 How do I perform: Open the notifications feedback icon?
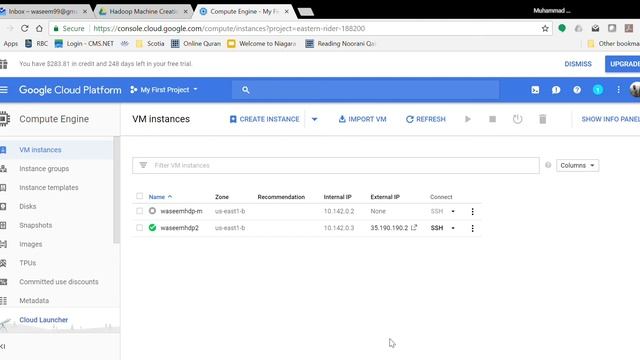(556, 90)
